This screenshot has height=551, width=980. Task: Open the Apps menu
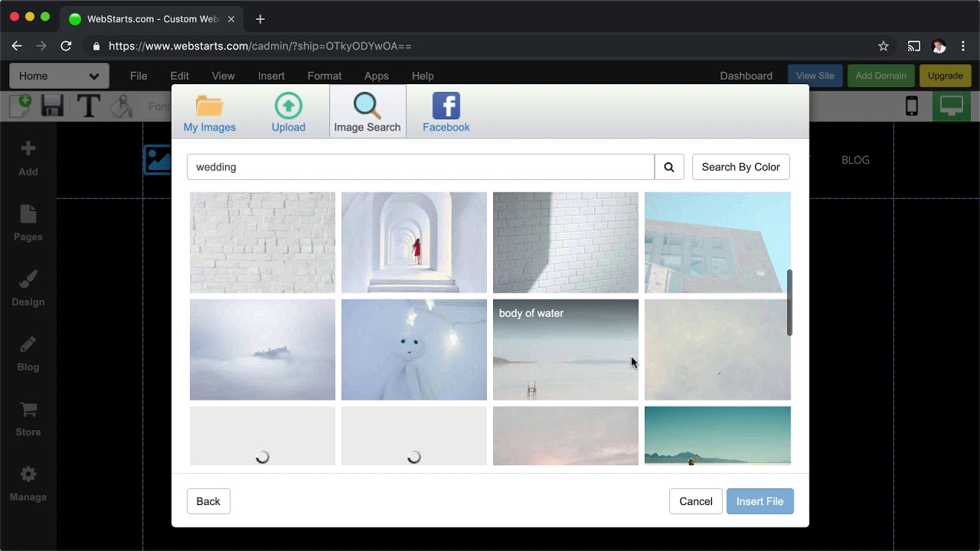377,76
